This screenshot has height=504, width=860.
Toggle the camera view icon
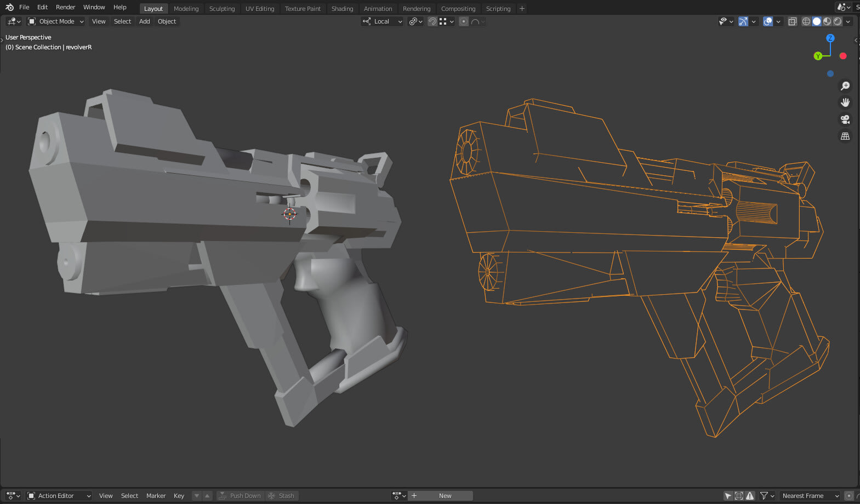click(845, 119)
